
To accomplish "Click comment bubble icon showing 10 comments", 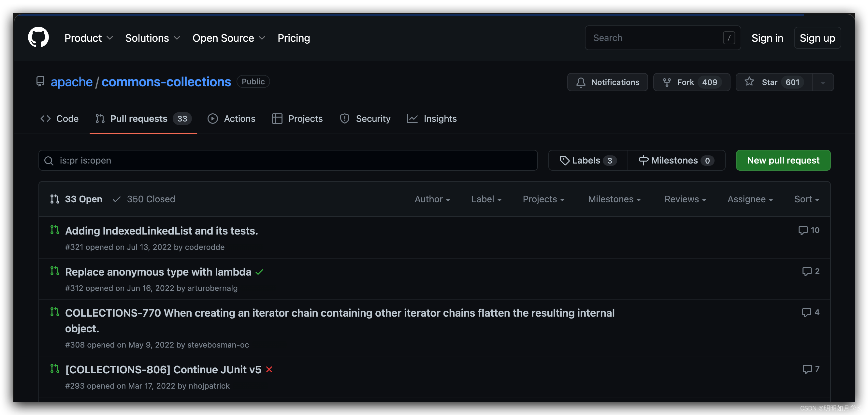I will tap(803, 230).
